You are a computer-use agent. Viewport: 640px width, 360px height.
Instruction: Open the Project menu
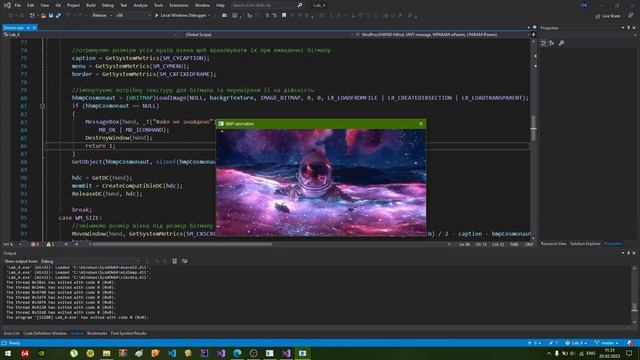(x=73, y=5)
